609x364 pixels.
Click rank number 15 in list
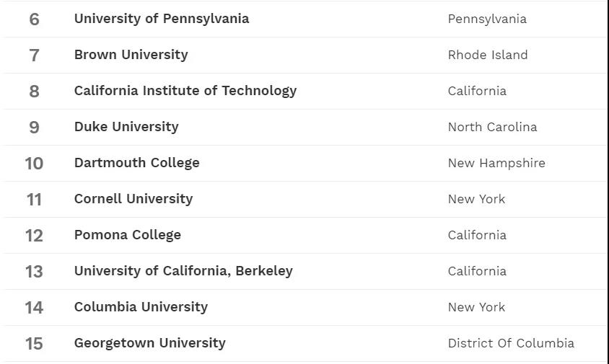tap(34, 344)
